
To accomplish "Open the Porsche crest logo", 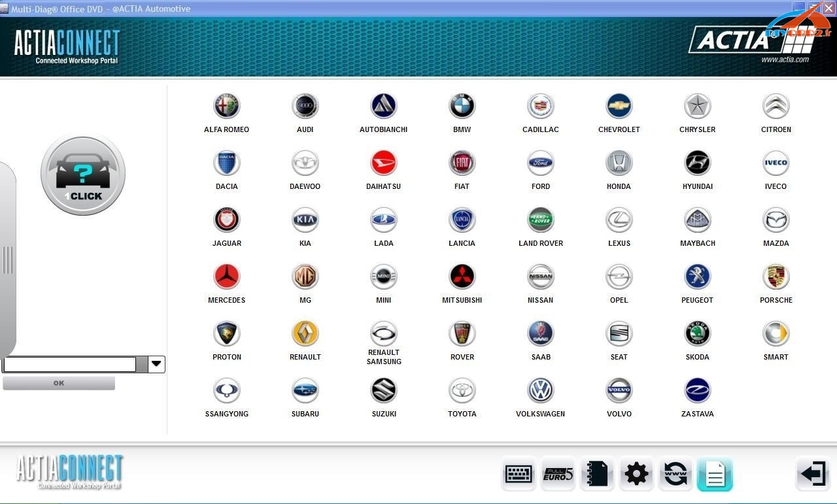I will click(x=776, y=277).
